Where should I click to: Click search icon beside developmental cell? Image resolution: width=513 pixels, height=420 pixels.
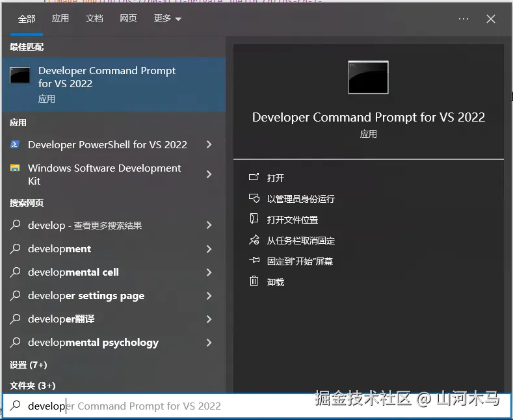pos(15,272)
